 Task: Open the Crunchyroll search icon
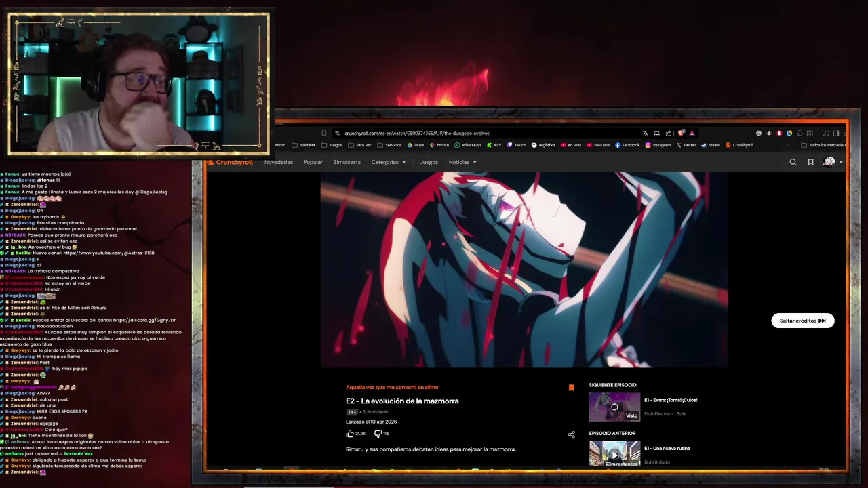793,162
